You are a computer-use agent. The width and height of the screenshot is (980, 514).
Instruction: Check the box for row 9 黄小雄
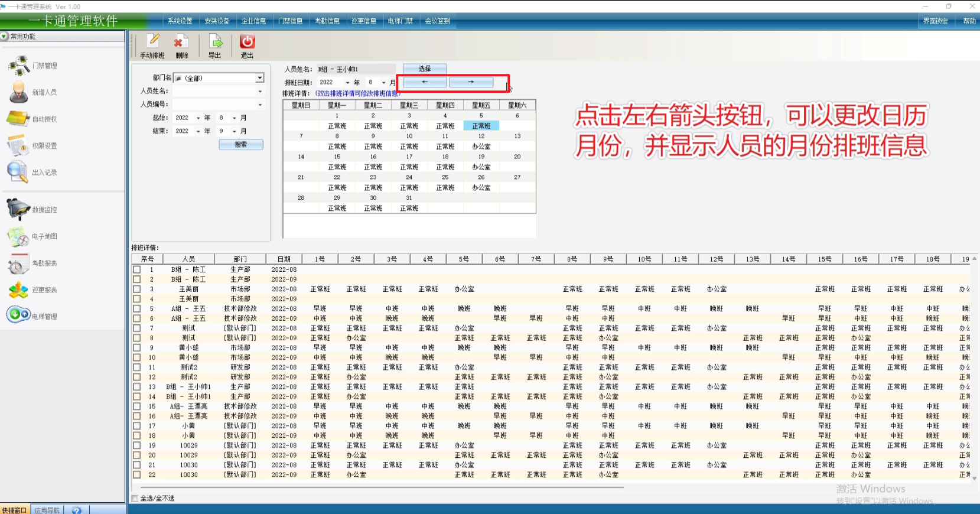coord(137,347)
